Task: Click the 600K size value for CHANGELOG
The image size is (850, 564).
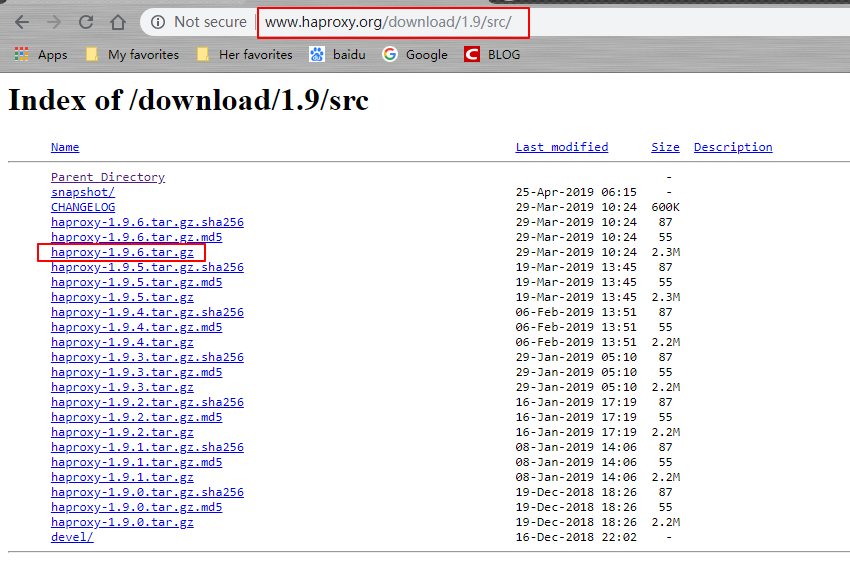Action: click(665, 207)
